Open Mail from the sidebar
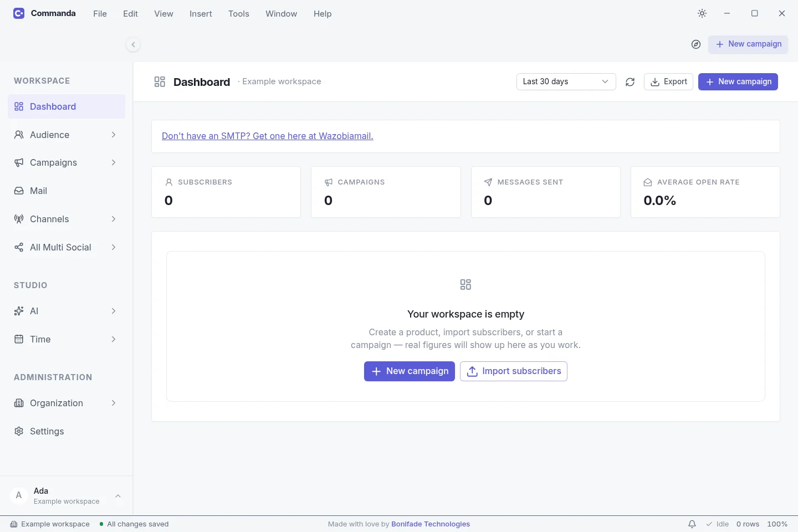 coord(66,191)
